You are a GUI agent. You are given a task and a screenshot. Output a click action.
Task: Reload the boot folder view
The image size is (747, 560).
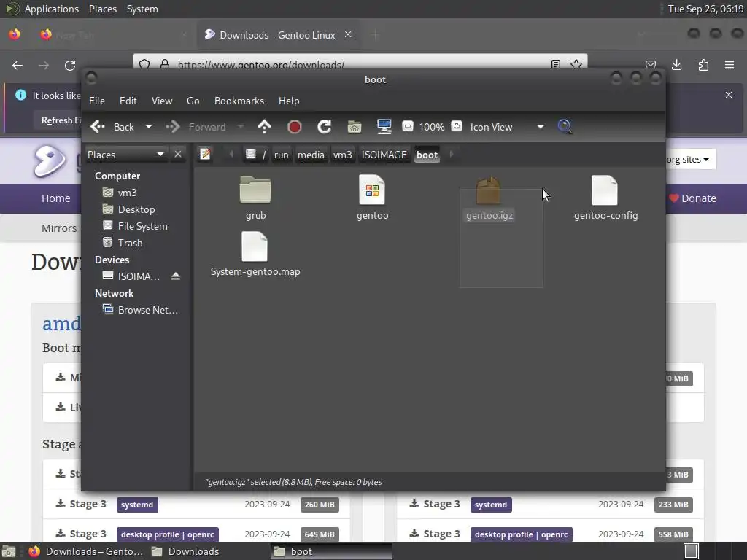(325, 127)
